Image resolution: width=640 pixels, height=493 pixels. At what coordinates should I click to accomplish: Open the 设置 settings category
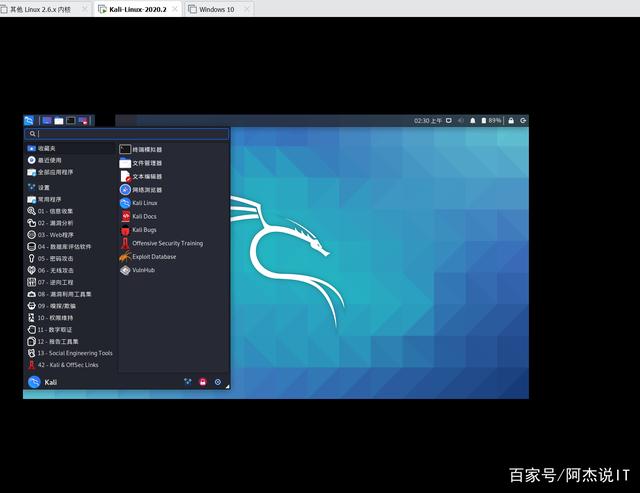pos(70,187)
